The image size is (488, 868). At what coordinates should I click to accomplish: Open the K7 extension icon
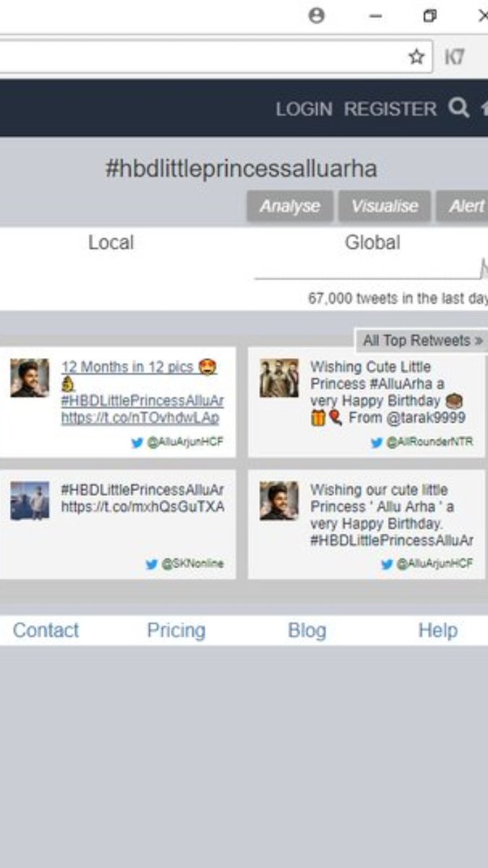tap(454, 57)
